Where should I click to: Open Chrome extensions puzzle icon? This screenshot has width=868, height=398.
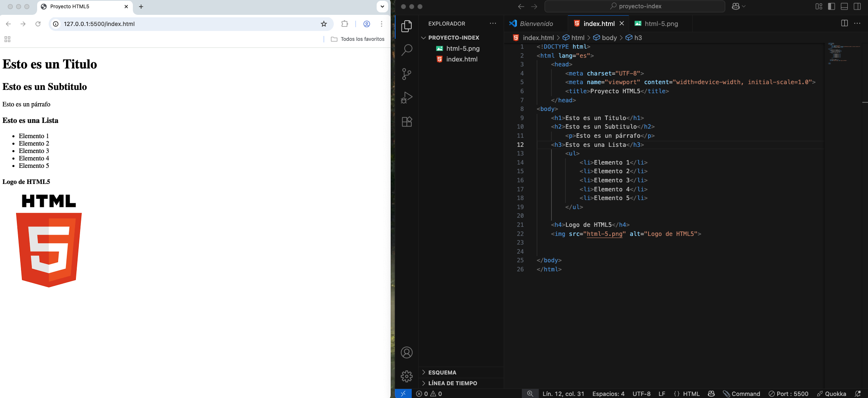(x=344, y=24)
